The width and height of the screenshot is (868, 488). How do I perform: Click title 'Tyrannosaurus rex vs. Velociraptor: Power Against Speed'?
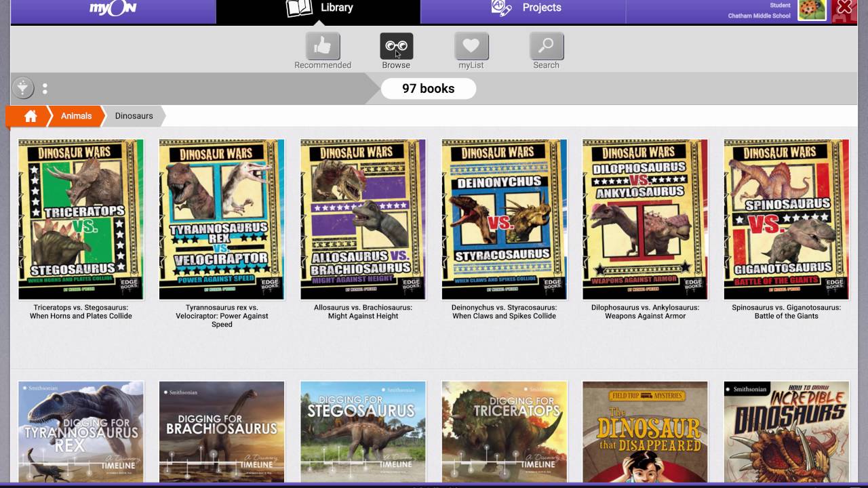[x=222, y=316]
